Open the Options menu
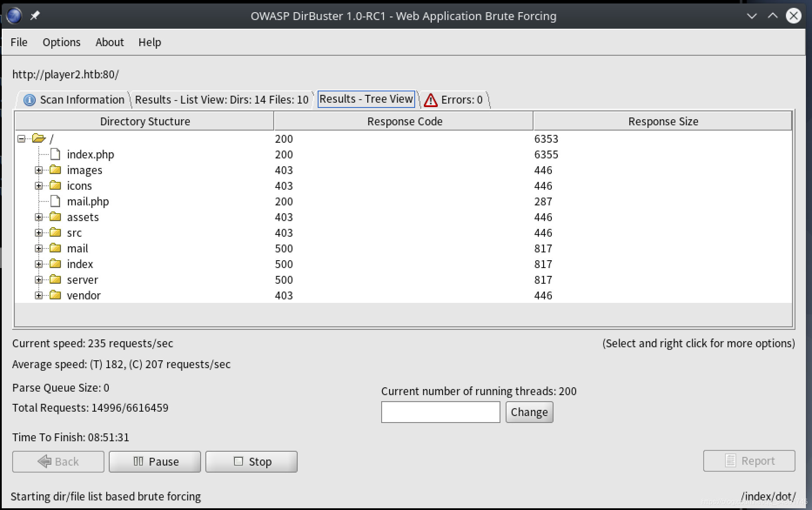Image resolution: width=812 pixels, height=510 pixels. coord(61,42)
